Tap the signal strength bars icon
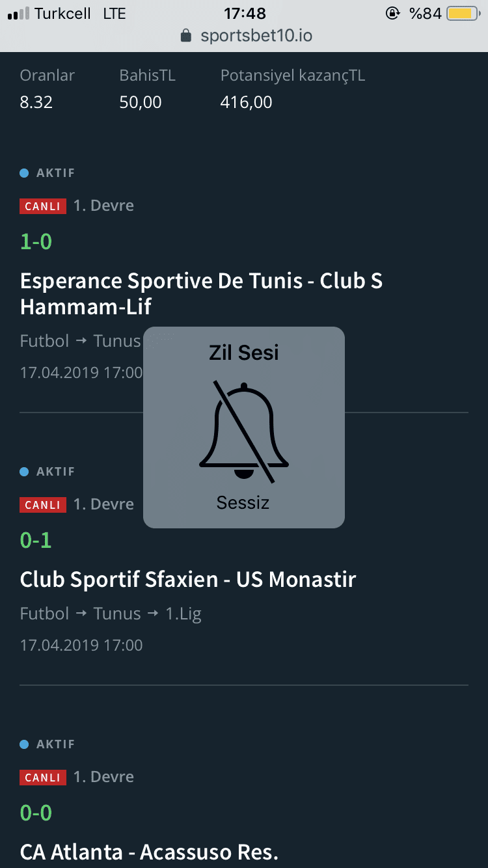488x868 pixels. point(18,14)
